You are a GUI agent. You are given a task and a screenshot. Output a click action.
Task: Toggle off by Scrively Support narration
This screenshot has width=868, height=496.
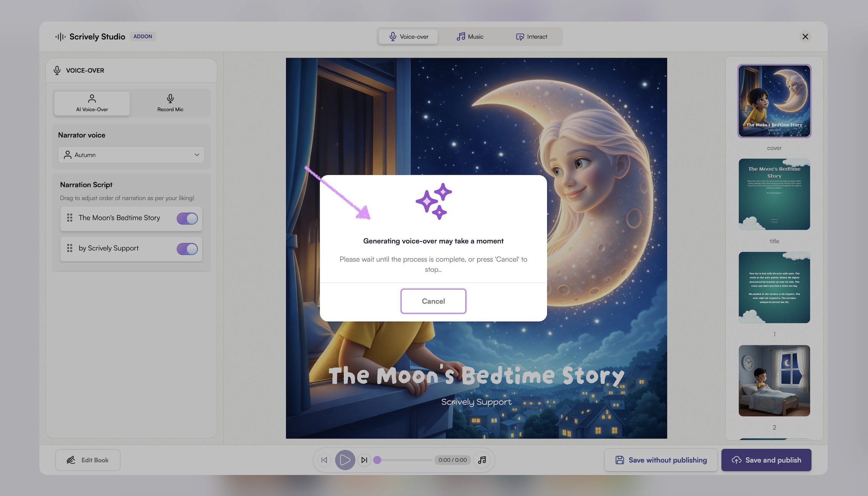tap(187, 249)
